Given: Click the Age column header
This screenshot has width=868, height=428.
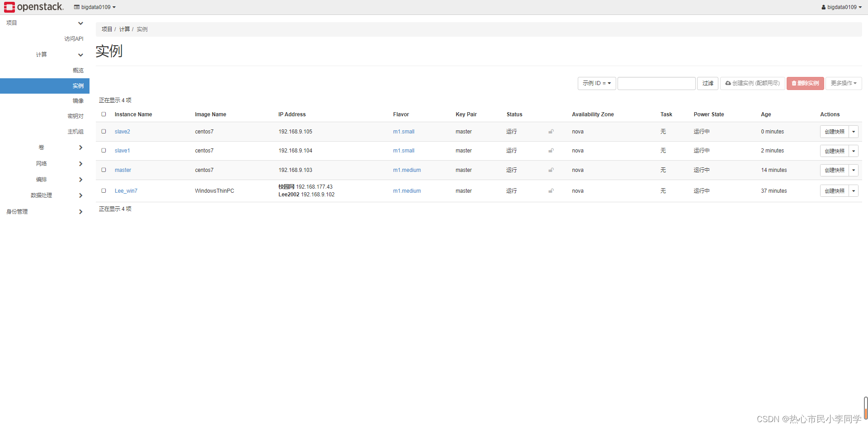Looking at the screenshot, I should [x=766, y=114].
